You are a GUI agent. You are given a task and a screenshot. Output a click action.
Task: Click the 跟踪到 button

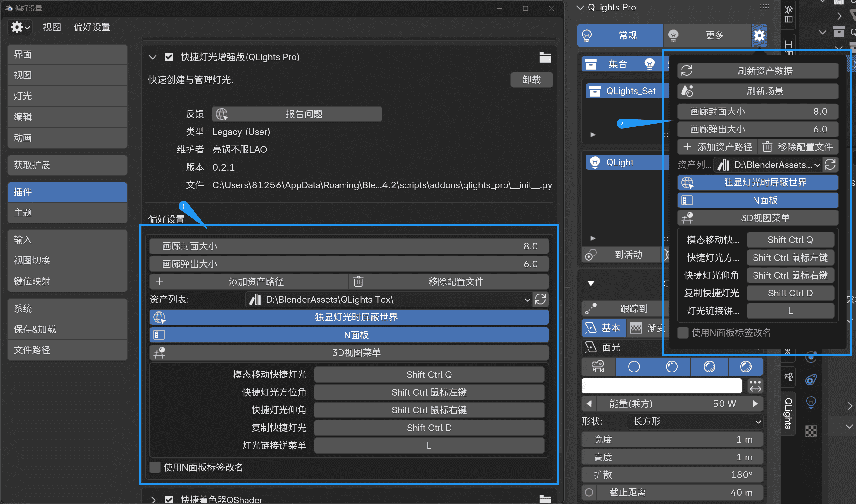coord(625,309)
